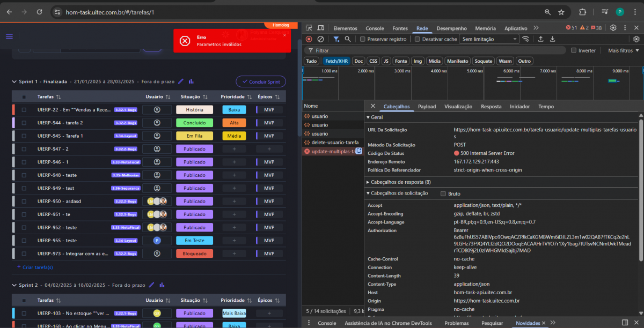Open the DevTools network search magnifier
The image size is (644, 328).
point(348,39)
